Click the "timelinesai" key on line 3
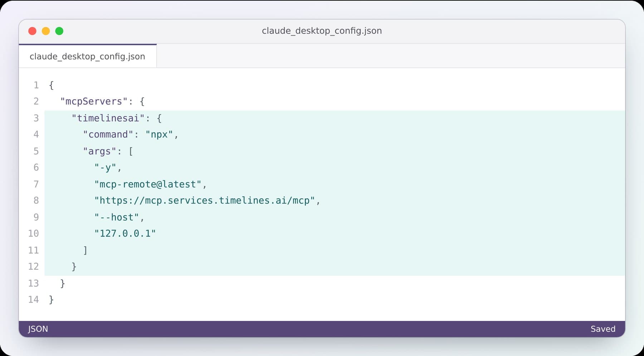644x356 pixels. click(108, 118)
